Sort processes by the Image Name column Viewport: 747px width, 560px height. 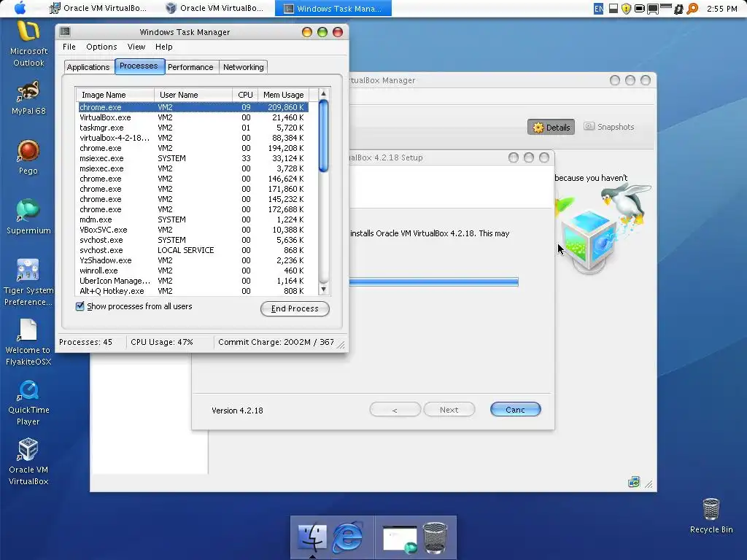pyautogui.click(x=115, y=95)
